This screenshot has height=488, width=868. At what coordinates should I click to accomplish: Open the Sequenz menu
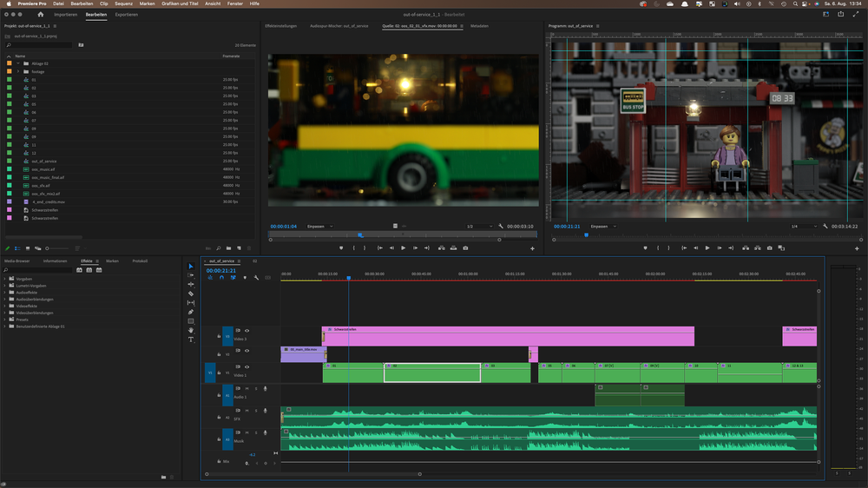[123, 3]
